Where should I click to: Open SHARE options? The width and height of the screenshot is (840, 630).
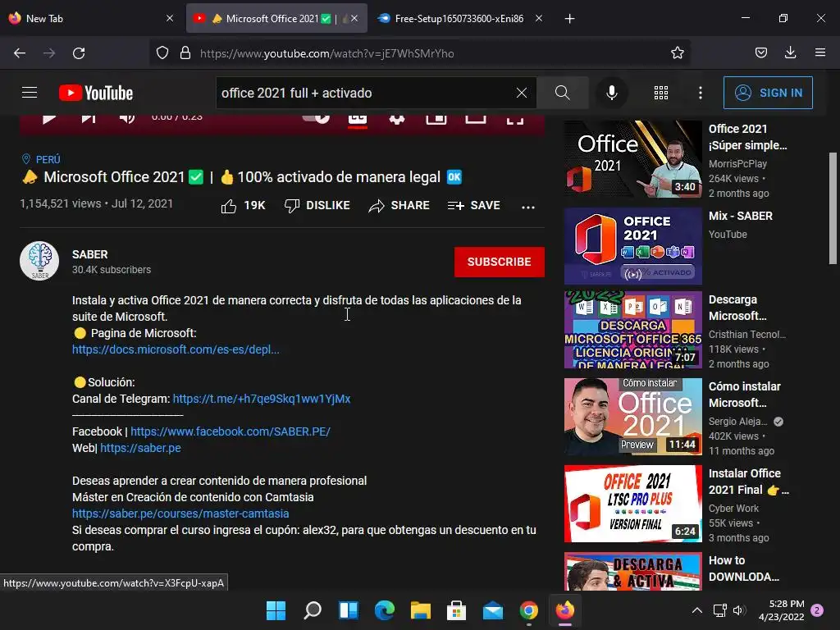coord(399,206)
